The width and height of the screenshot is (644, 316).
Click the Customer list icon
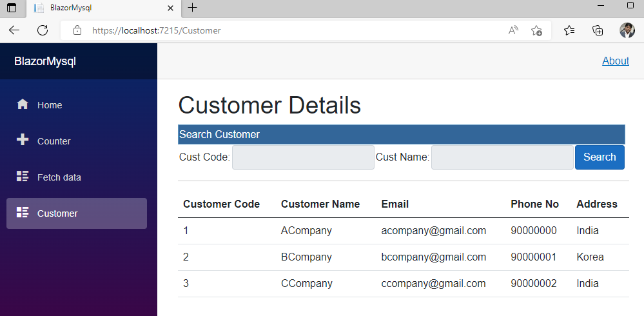23,212
